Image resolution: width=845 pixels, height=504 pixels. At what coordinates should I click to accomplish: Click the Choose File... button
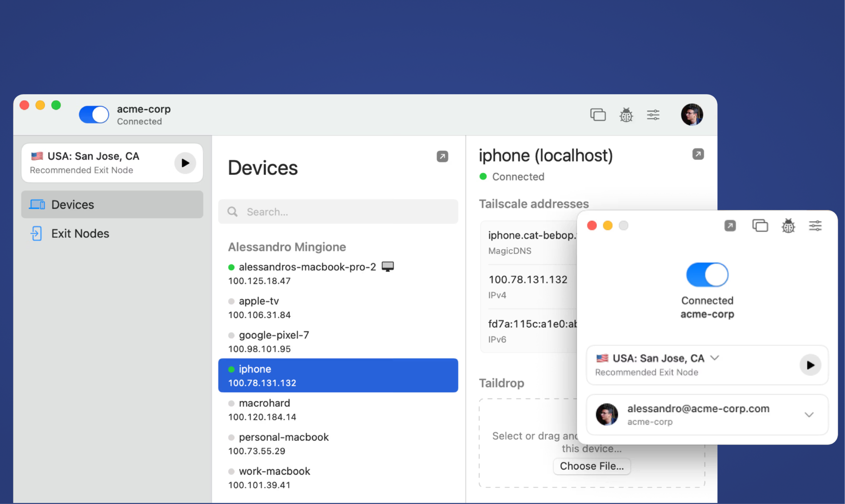click(x=592, y=466)
